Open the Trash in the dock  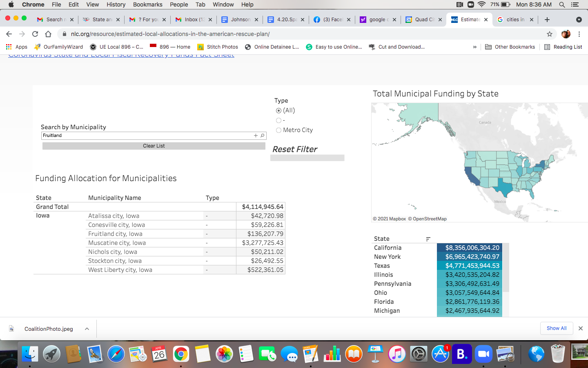[x=558, y=354]
